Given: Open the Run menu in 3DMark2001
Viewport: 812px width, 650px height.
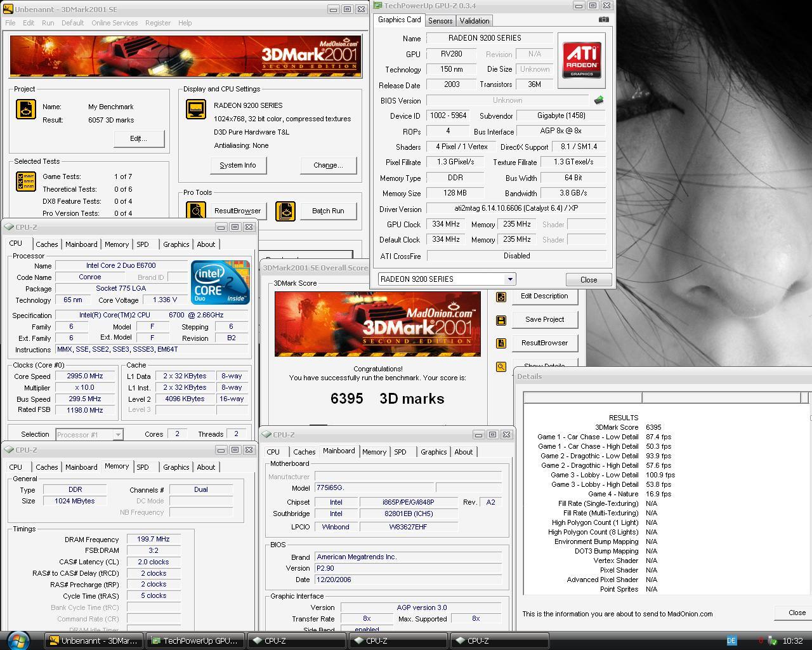Looking at the screenshot, I should (x=48, y=23).
